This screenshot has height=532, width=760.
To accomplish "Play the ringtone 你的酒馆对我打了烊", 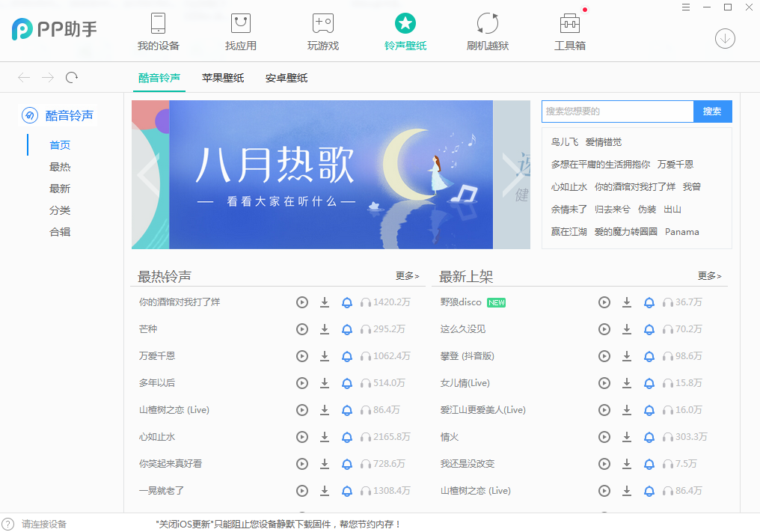I will tap(302, 302).
